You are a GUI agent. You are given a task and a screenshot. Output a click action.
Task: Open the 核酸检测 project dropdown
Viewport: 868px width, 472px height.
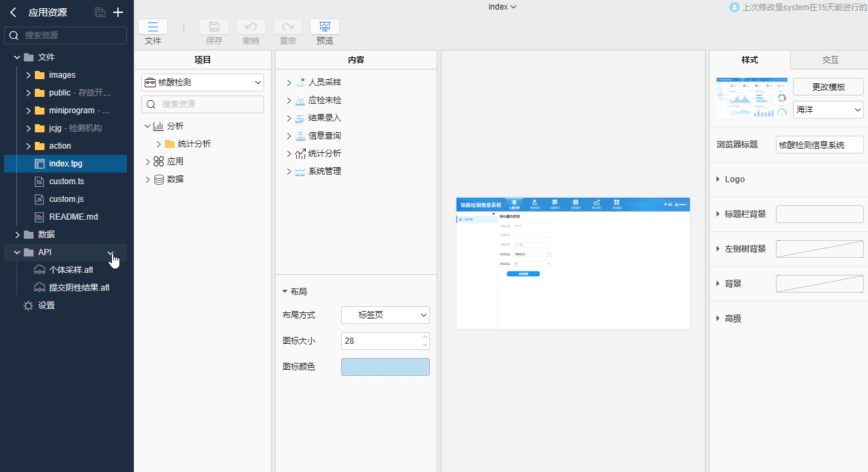point(202,83)
